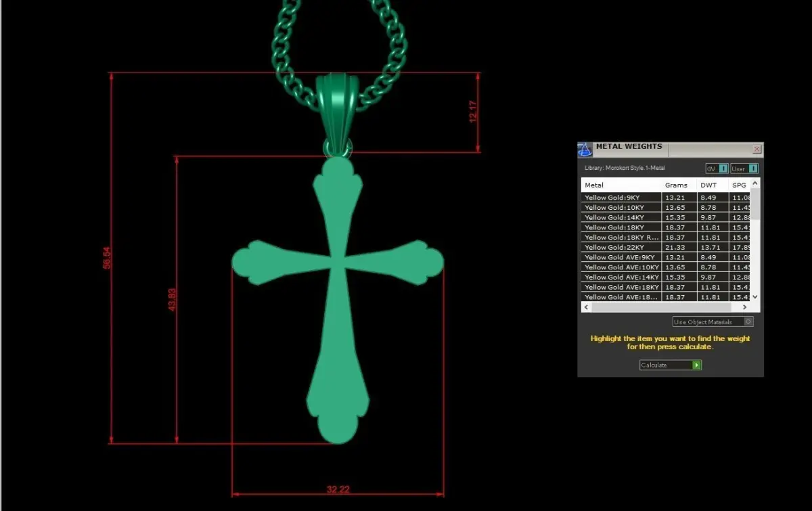Select the 32.22 width dimension
The height and width of the screenshot is (511, 812).
pos(338,489)
